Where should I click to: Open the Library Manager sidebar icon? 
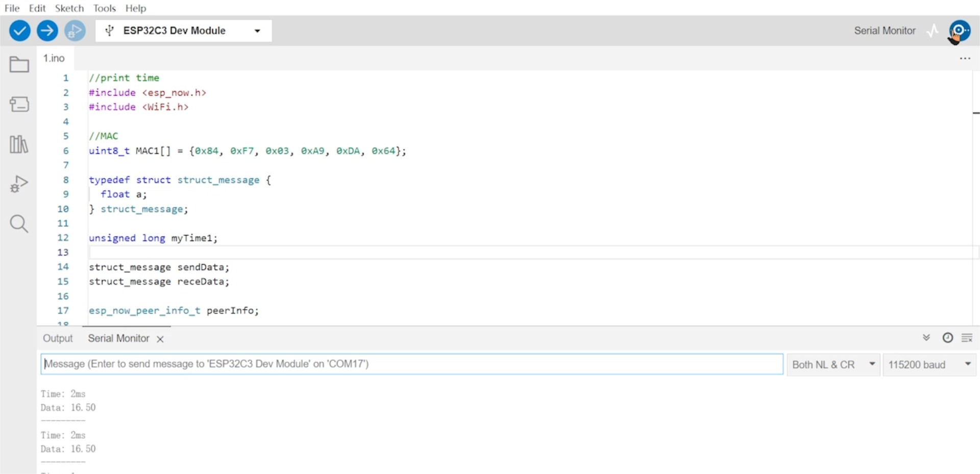(x=19, y=144)
